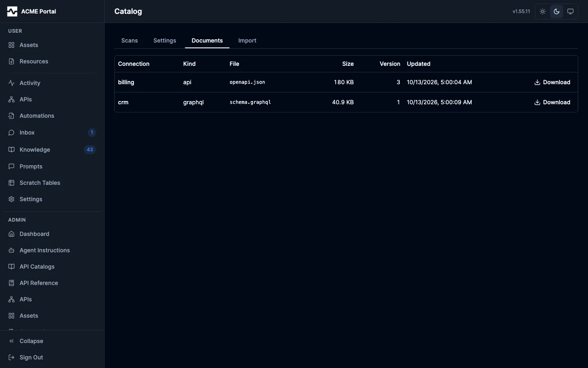Image resolution: width=588 pixels, height=368 pixels.
Task: Click the version label v1.55.11
Action: tap(521, 11)
